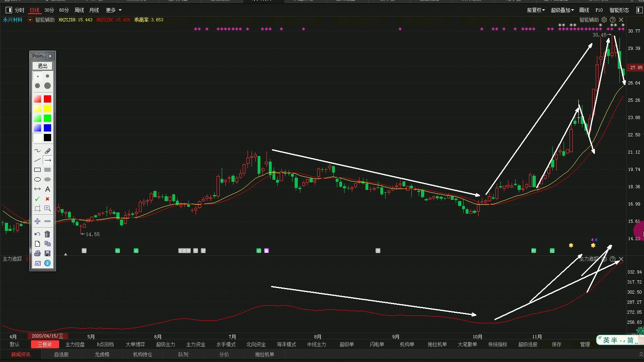
Task: Select the arrow line tool
Action: click(x=47, y=160)
